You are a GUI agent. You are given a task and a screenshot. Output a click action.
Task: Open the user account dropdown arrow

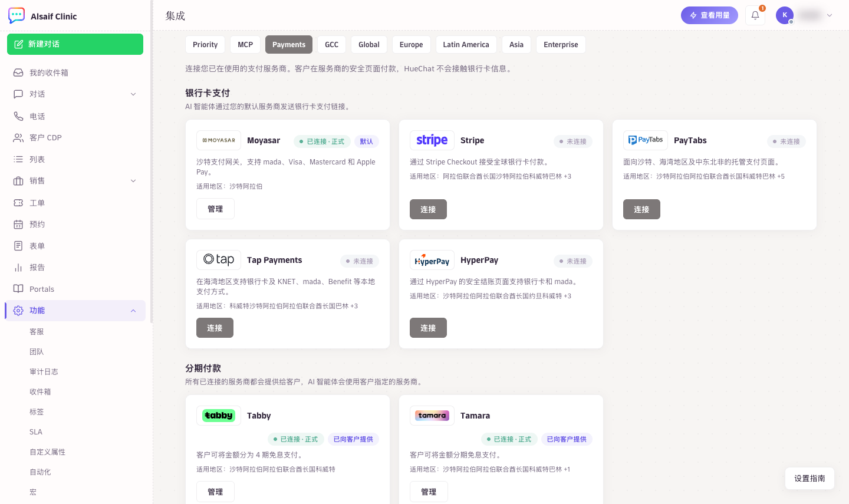830,15
